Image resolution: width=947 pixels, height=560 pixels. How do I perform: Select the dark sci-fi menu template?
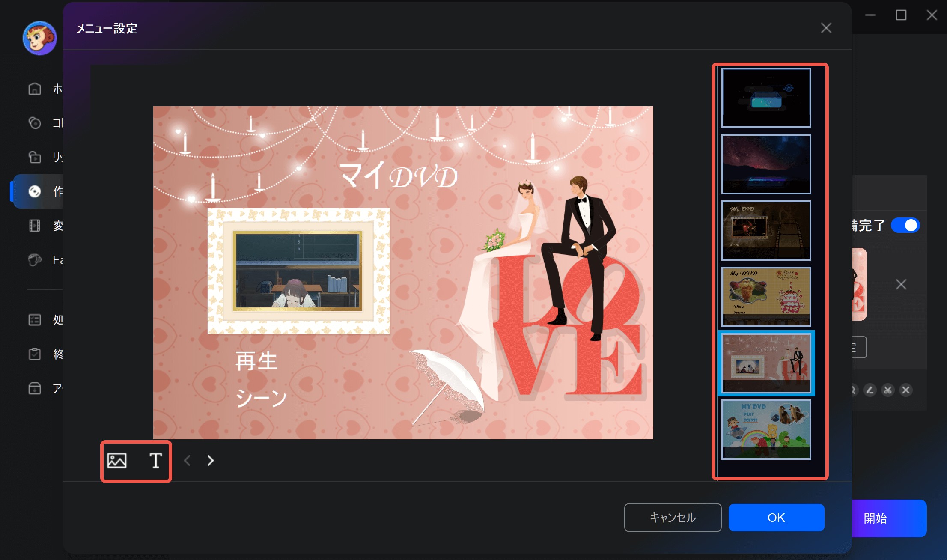pos(766,98)
